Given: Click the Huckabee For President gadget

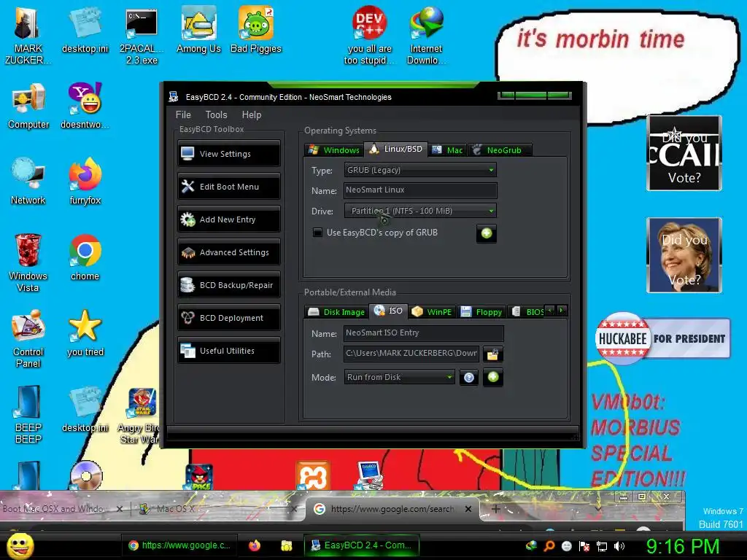Looking at the screenshot, I should (x=662, y=338).
